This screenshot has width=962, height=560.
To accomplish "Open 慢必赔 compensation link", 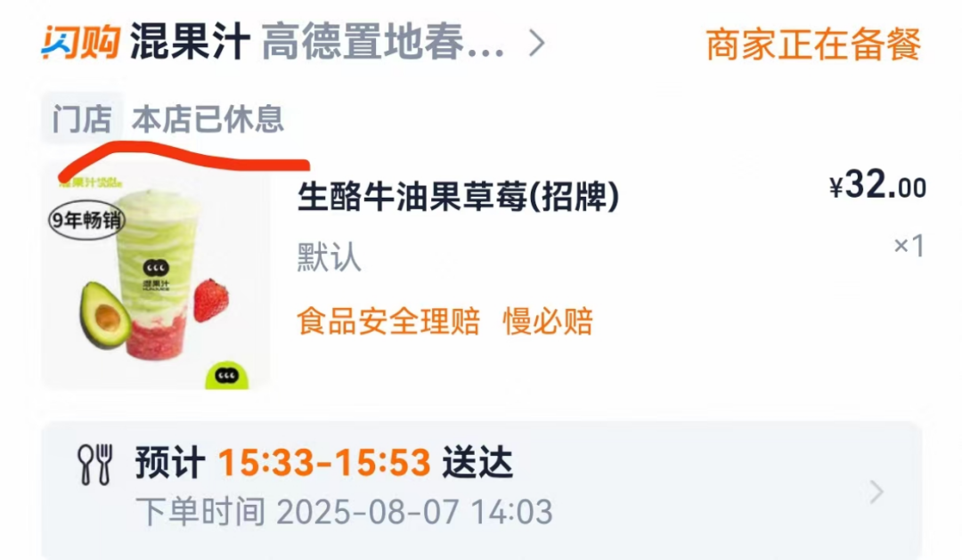I will pos(548,321).
